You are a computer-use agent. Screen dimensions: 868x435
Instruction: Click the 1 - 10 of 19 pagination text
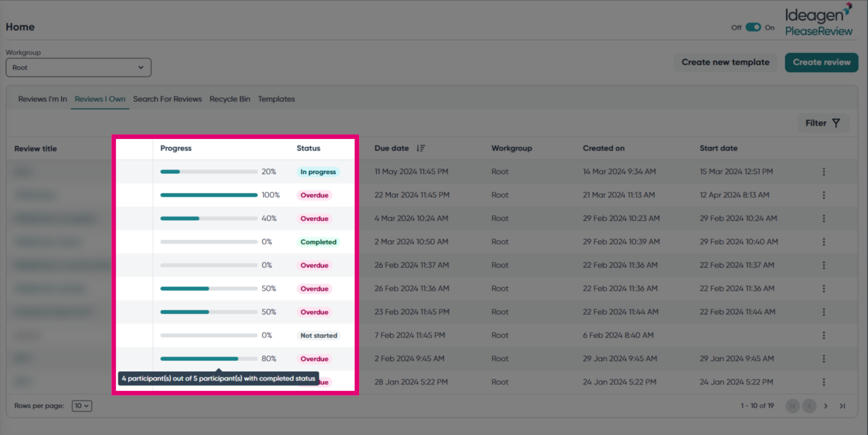point(757,406)
